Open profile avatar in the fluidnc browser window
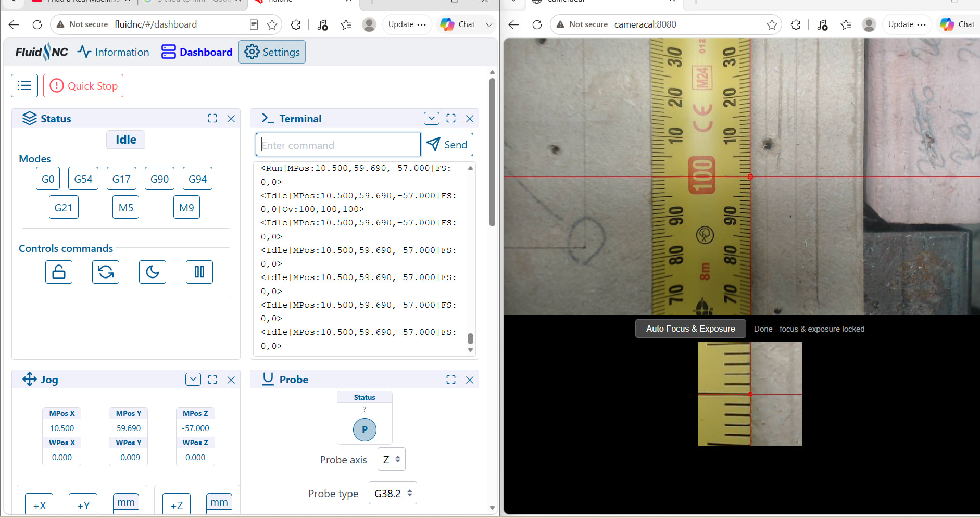This screenshot has height=518, width=980. tap(369, 24)
